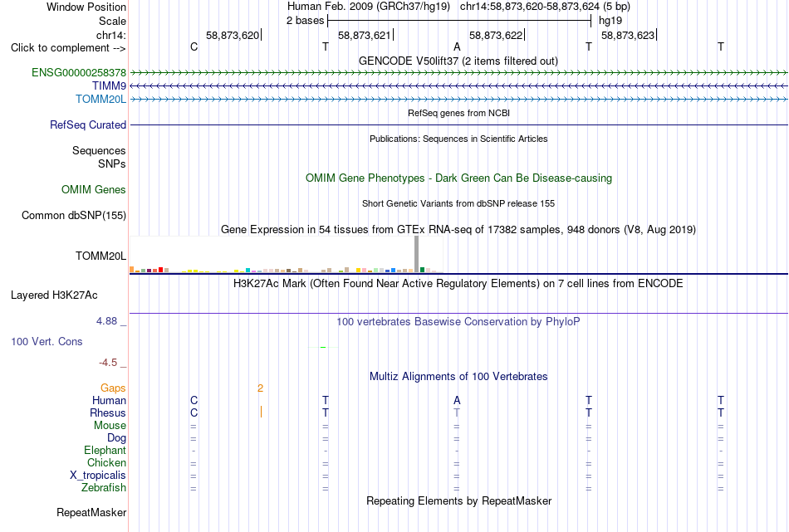Click the Sequences subtrack label

[x=99, y=151]
